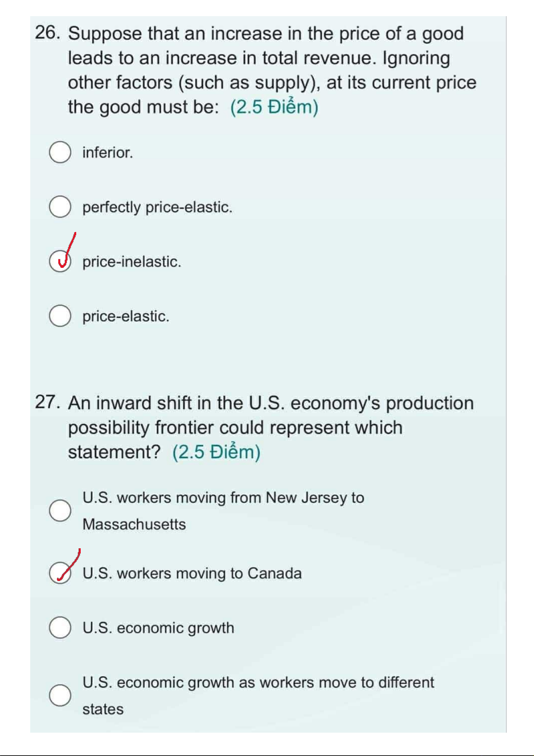
Task: Click the "Massachusetts" answer text line
Action: click(134, 524)
